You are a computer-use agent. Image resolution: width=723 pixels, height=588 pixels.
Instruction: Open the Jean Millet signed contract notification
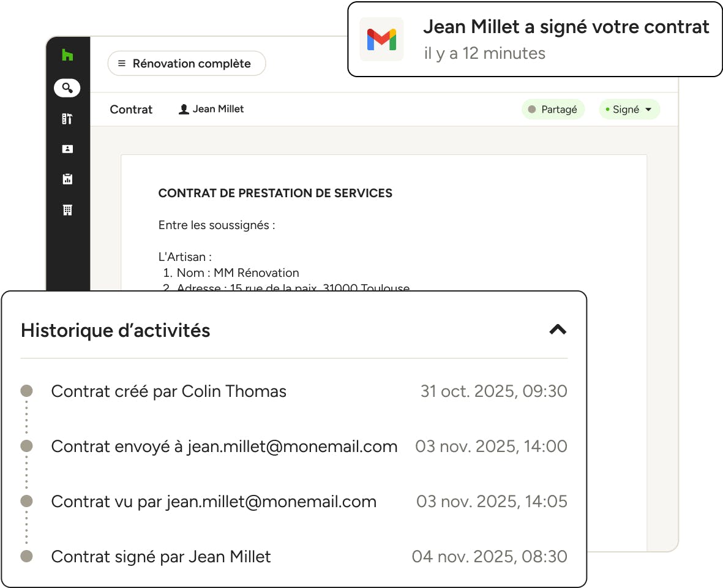tap(566, 39)
